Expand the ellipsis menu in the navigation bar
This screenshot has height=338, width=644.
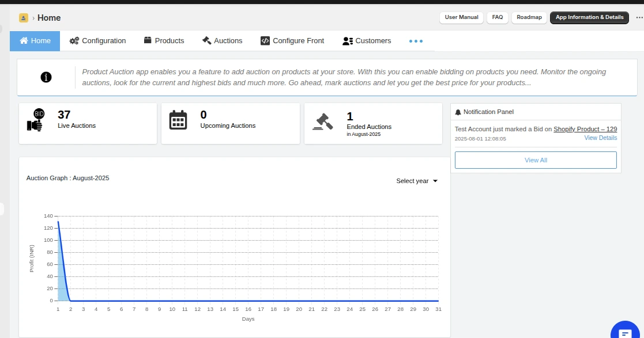pos(416,40)
